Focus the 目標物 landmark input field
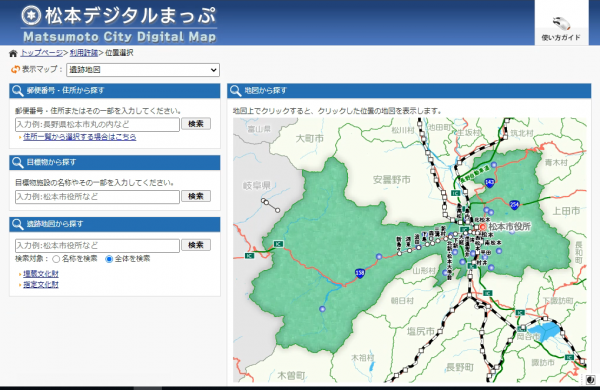 [x=97, y=197]
